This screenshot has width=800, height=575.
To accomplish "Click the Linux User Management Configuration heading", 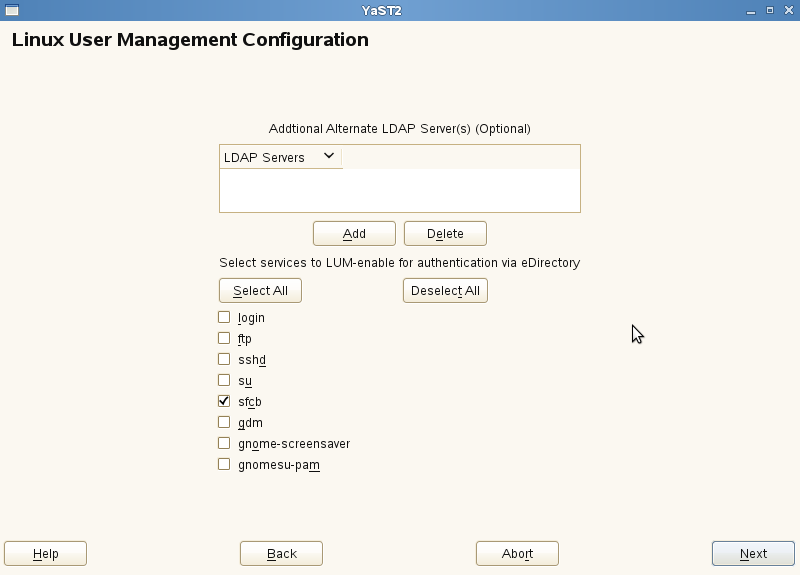I will [190, 40].
